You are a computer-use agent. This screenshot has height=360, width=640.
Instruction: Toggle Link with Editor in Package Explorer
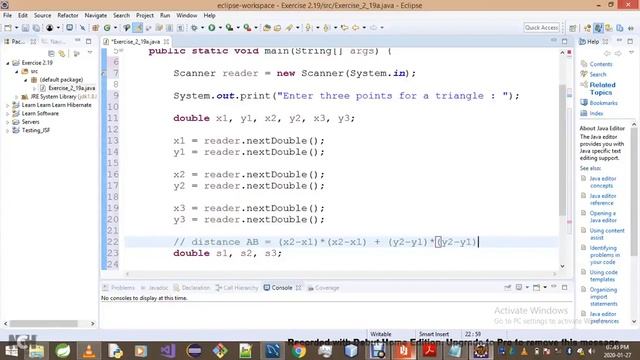(x=62, y=53)
